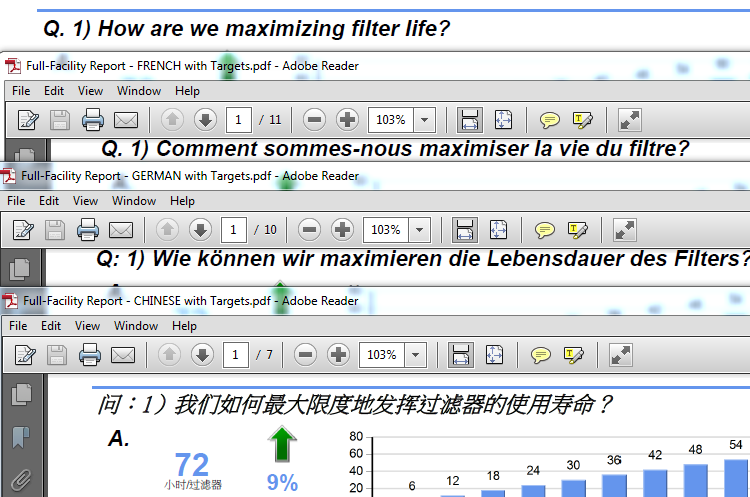This screenshot has width=750, height=497.
Task: Open Window menu in German report window
Action: click(134, 201)
